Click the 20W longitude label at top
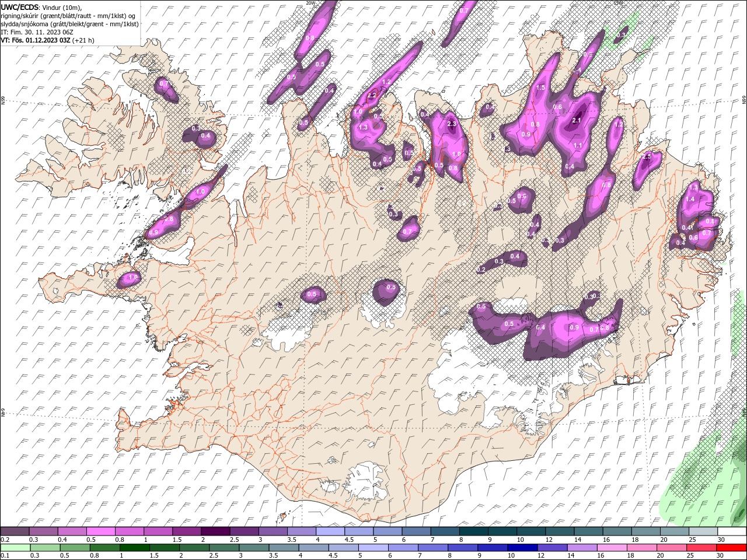 (x=310, y=3)
